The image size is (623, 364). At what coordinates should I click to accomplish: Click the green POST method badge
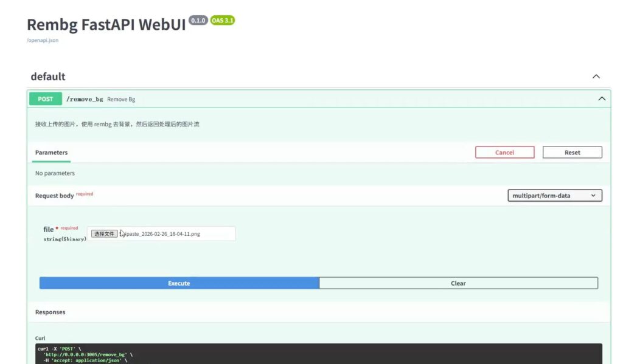(46, 98)
